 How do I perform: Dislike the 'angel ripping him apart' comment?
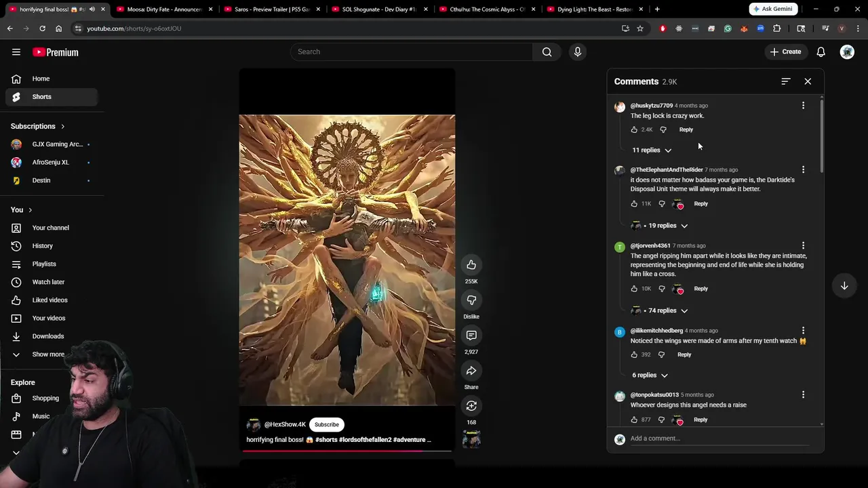(x=662, y=289)
